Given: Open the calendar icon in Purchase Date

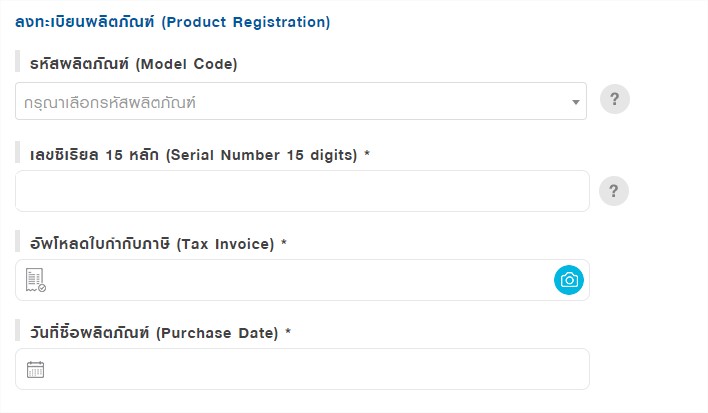Looking at the screenshot, I should point(35,369).
